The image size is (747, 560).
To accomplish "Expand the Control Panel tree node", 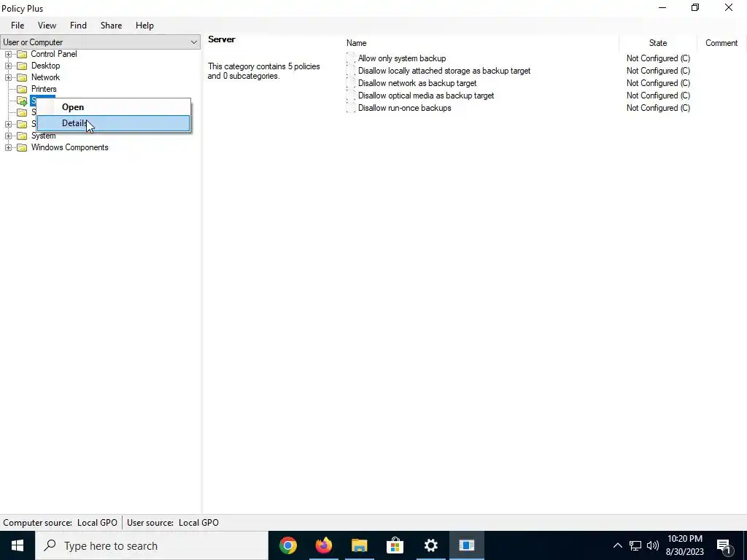I will click(8, 54).
